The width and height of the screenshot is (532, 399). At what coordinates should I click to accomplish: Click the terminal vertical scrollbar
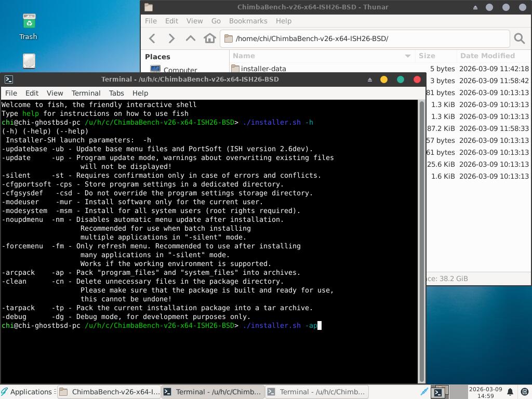click(422, 241)
